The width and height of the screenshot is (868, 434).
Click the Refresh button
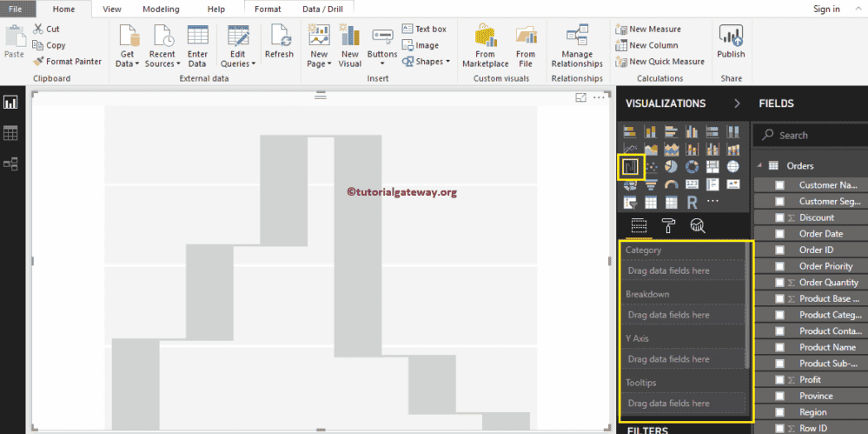pos(279,41)
